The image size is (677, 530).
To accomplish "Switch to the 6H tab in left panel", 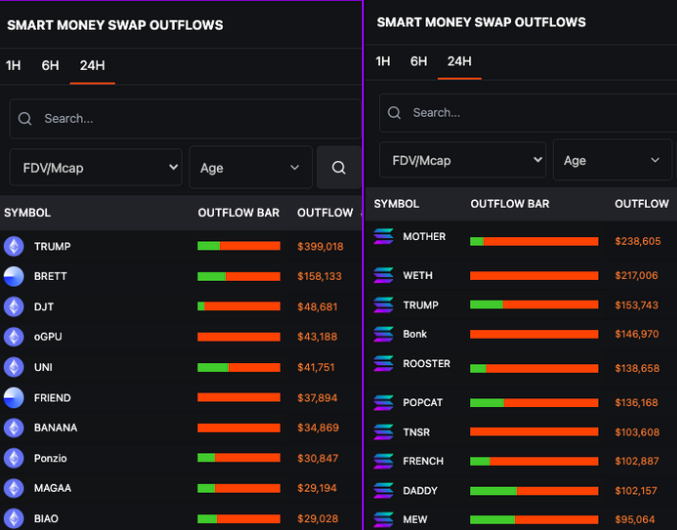I will [50, 66].
